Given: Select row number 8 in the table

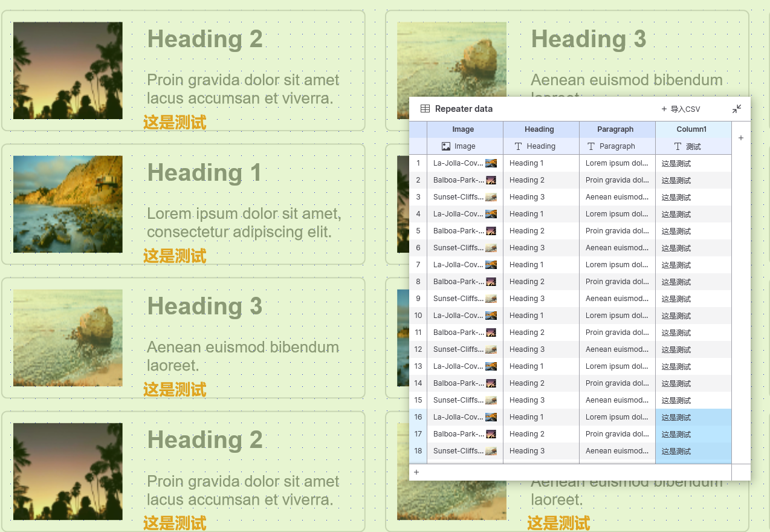Looking at the screenshot, I should coord(418,282).
